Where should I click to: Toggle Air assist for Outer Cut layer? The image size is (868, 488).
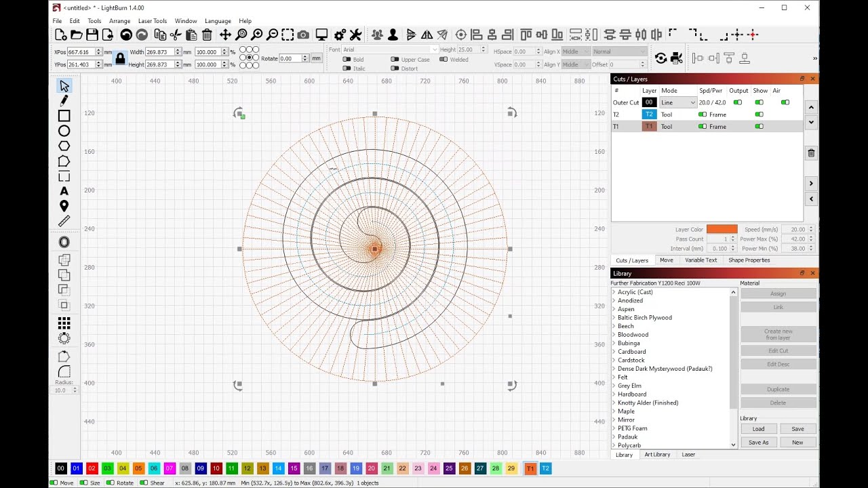pyautogui.click(x=785, y=102)
